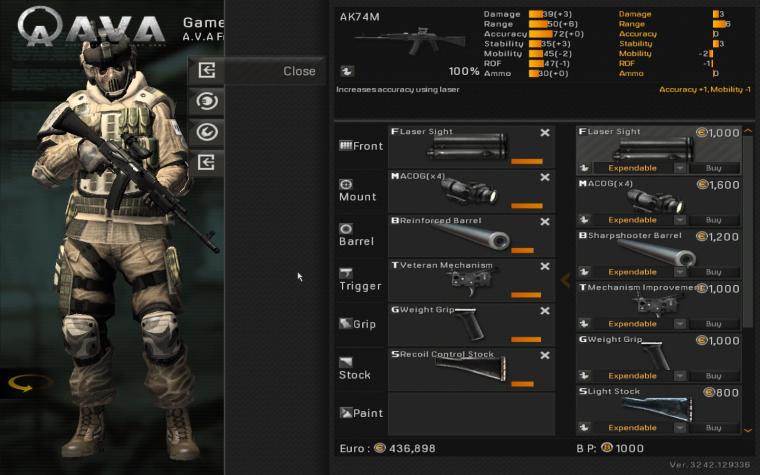Click the preview icon under AK74M image
760x475 pixels.
(347, 71)
